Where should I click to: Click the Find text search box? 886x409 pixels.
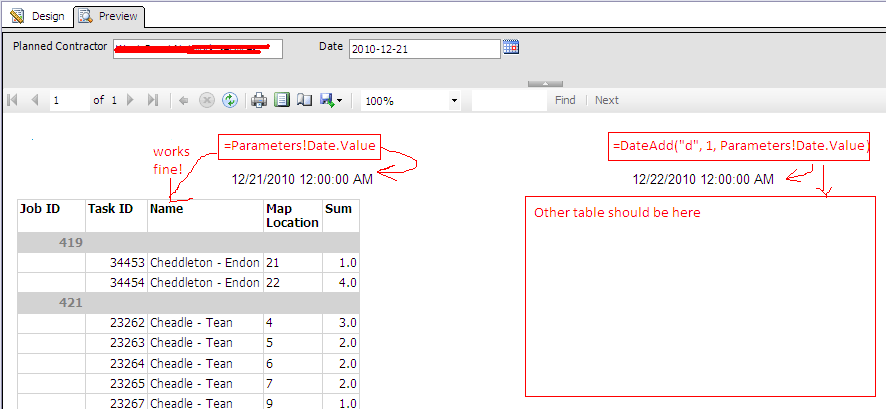509,101
